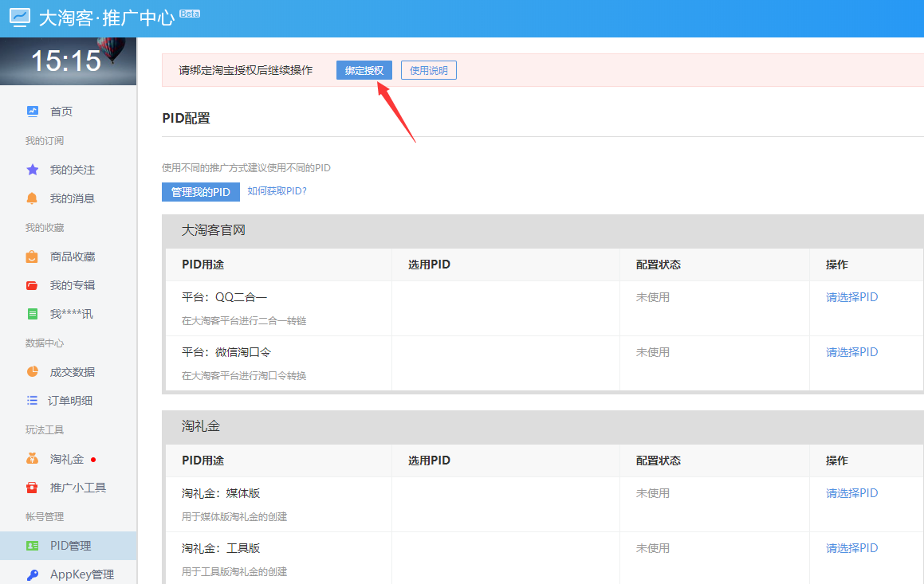Click the toolbox icon for 推广小工具
The width and height of the screenshot is (924, 584).
(32, 488)
